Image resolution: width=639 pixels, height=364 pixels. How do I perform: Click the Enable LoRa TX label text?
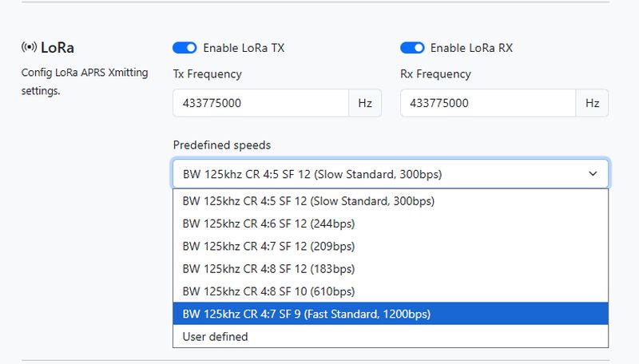tap(244, 48)
